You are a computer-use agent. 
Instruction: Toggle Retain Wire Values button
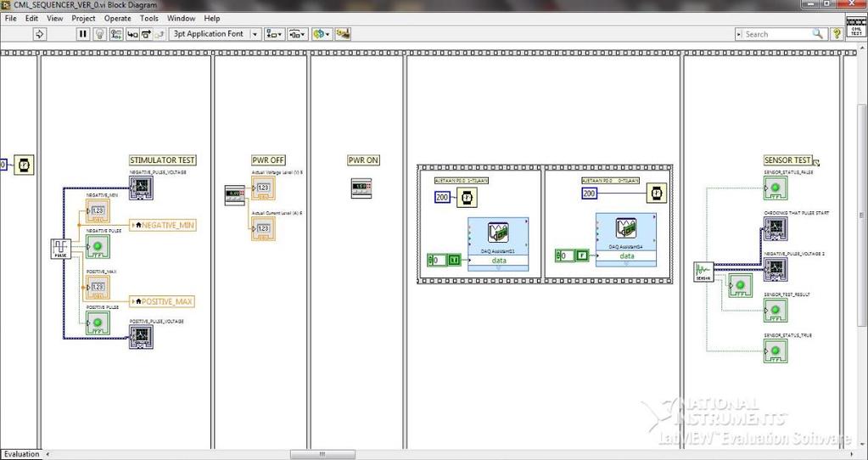115,34
